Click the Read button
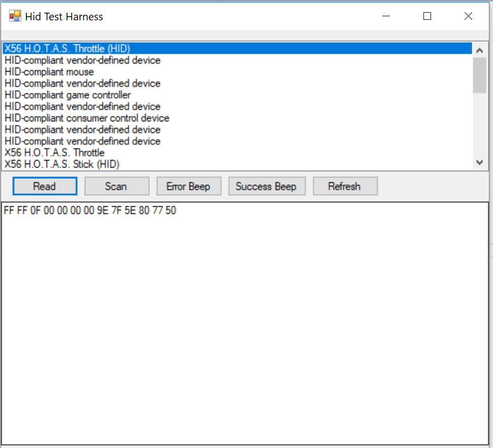Screen dimensions: 493x448 pyautogui.click(x=45, y=186)
